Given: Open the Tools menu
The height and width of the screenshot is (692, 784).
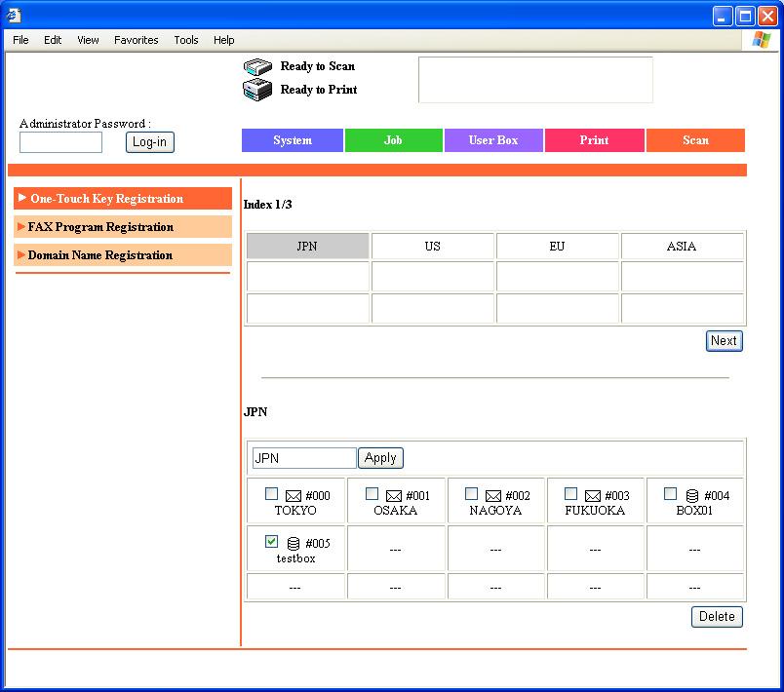Looking at the screenshot, I should 186,40.
